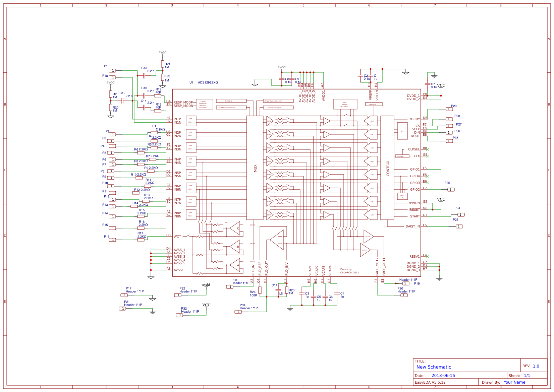Click the SPI block near the DOUT pin

point(402,131)
